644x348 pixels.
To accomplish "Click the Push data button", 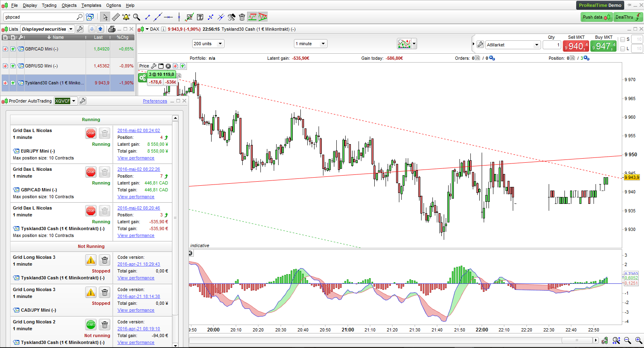I will [x=596, y=17].
